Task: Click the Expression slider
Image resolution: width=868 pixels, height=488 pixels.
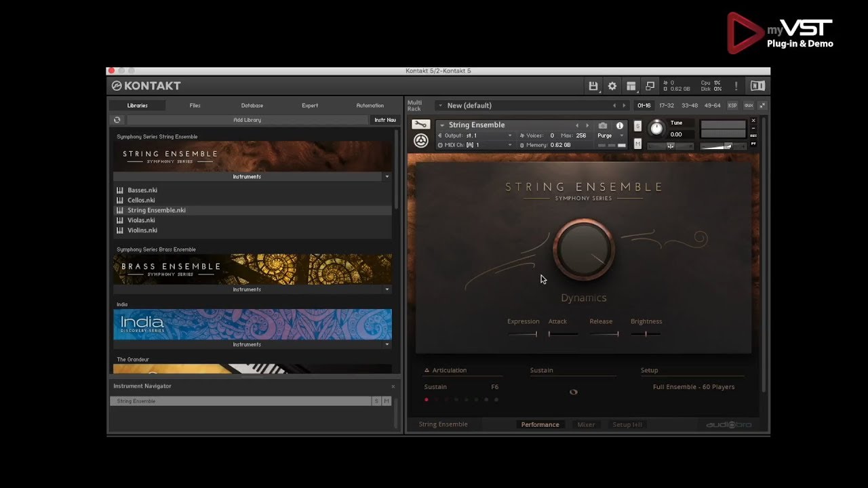Action: point(523,333)
